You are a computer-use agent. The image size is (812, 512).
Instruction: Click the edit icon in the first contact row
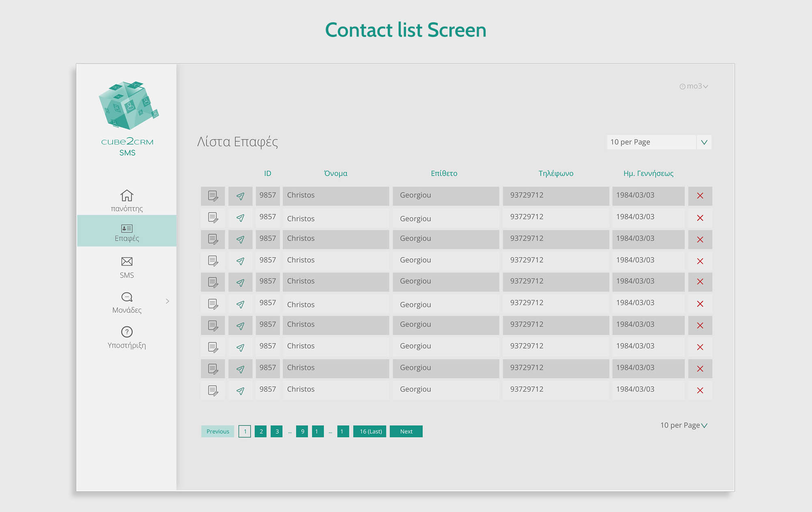[x=213, y=196]
